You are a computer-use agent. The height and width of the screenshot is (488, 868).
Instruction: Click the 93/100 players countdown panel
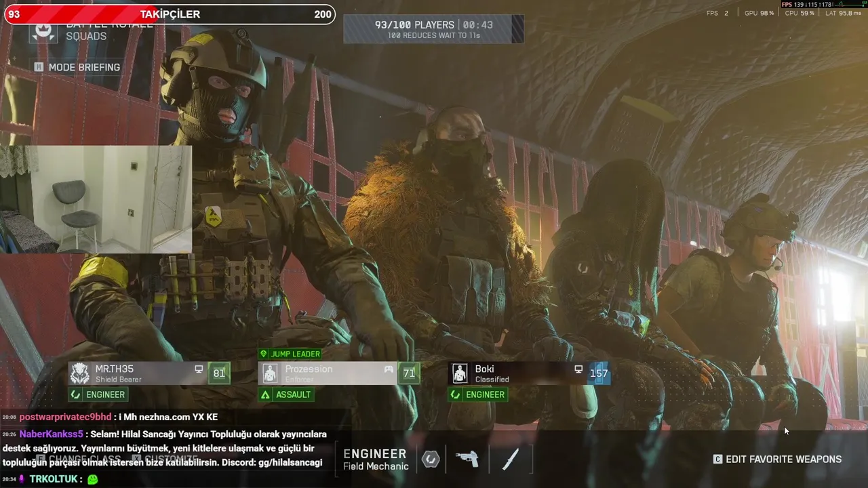coord(433,29)
